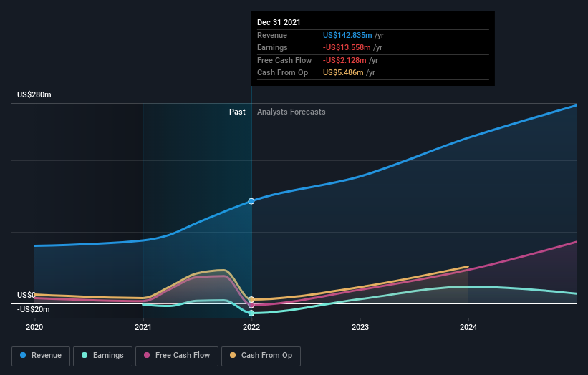Click the US$280m y-axis label

[x=34, y=94]
